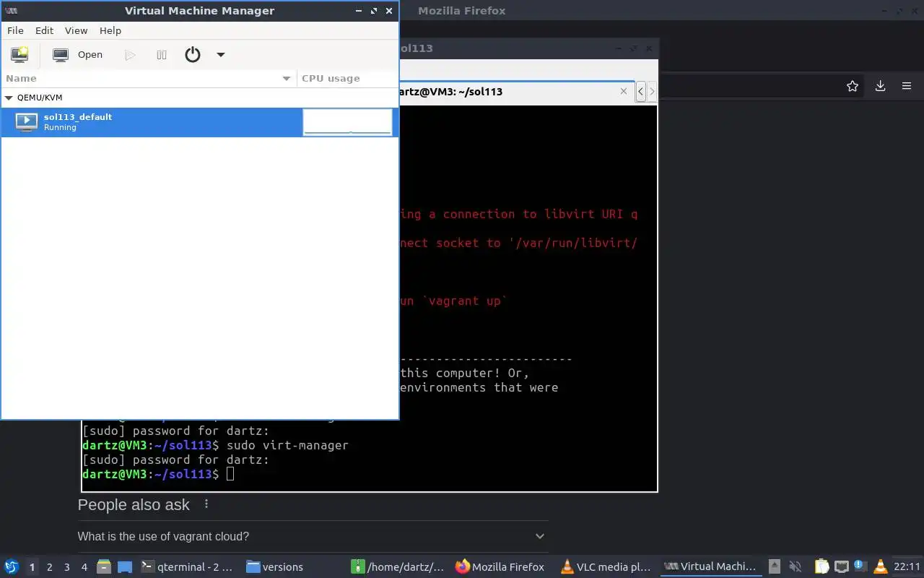The width and height of the screenshot is (924, 578).
Task: Click removable media eject tray icon
Action: click(x=775, y=566)
